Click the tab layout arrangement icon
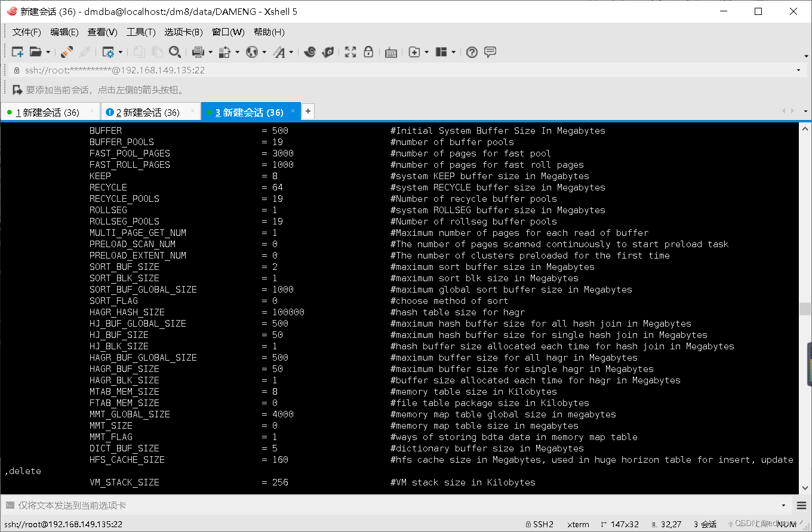812x532 pixels. [x=441, y=53]
